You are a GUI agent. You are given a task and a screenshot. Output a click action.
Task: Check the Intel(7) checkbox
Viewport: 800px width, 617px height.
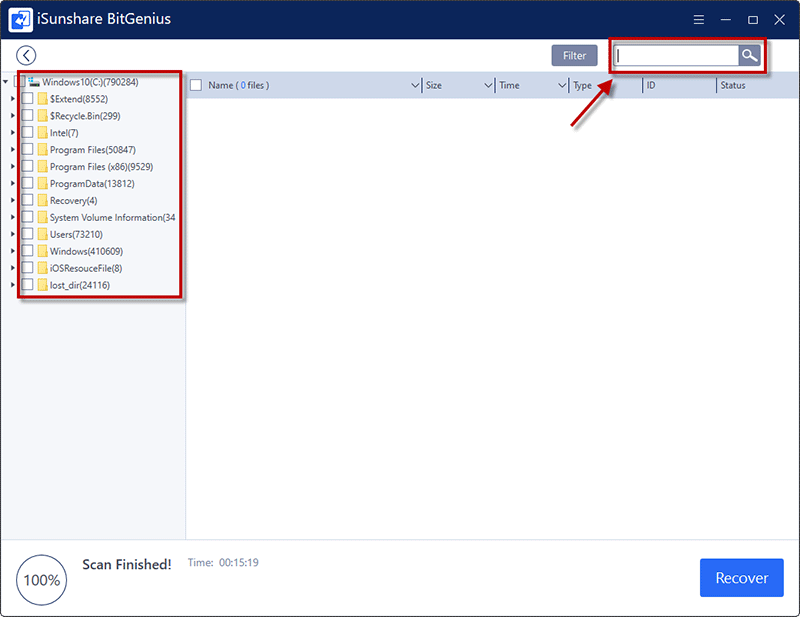click(x=28, y=132)
